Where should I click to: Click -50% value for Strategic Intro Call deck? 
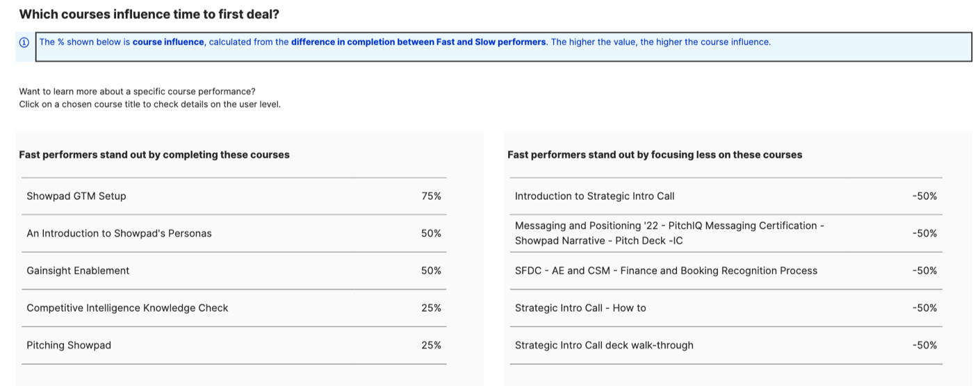924,346
